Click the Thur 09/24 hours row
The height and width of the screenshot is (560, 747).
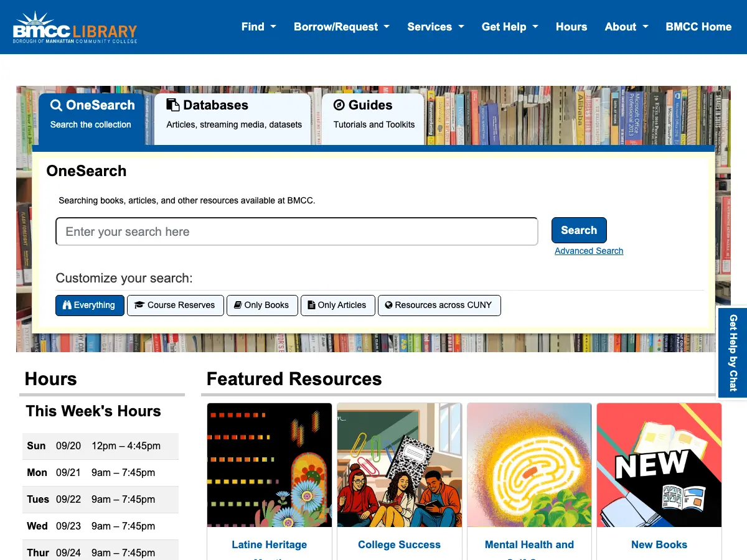100,551
